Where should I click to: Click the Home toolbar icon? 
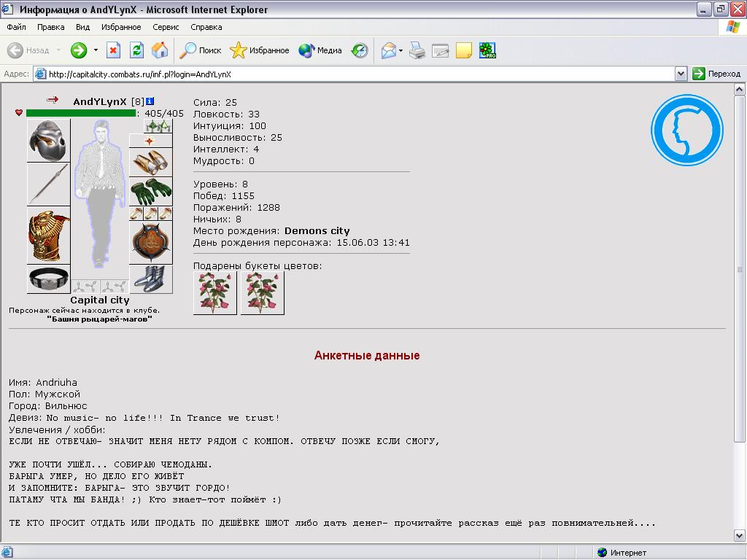(x=160, y=50)
